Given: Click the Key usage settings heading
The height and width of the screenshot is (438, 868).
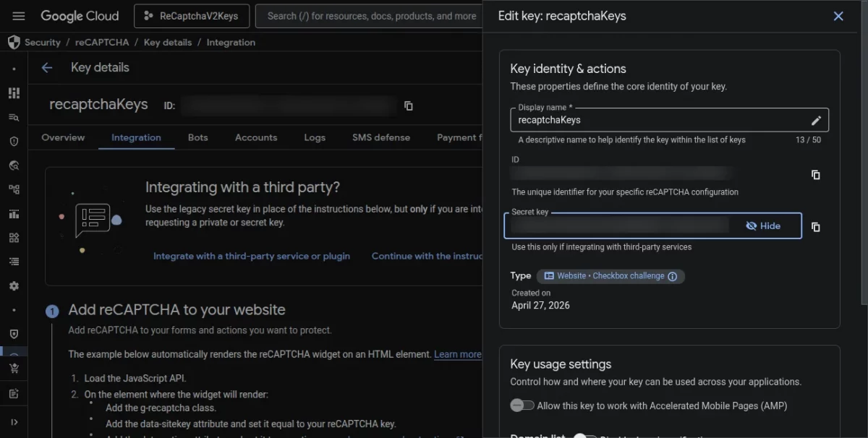Looking at the screenshot, I should (x=561, y=364).
